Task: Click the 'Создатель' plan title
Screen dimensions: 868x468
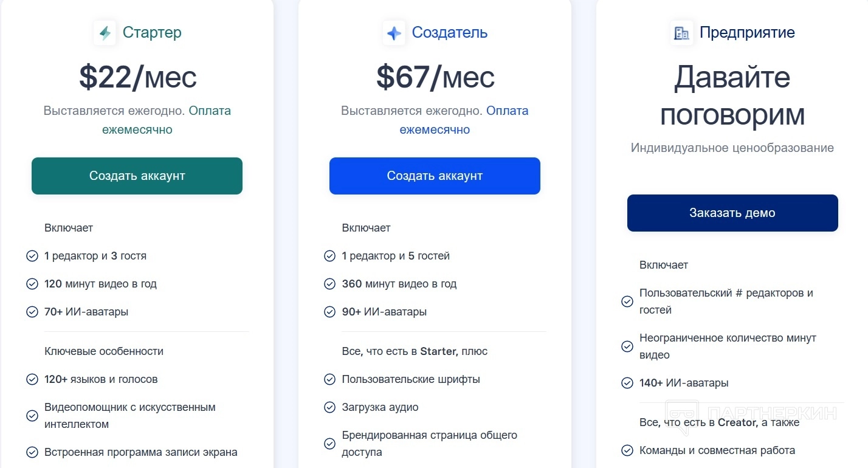Action: (450, 32)
